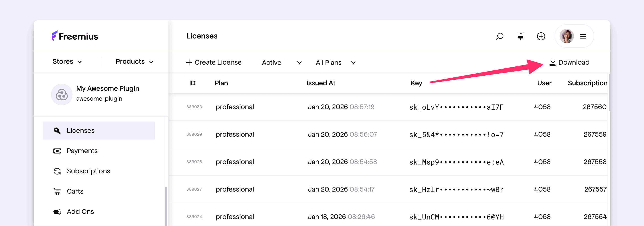This screenshot has width=644, height=226.
Task: Open the Carts sidebar item
Action: point(75,191)
